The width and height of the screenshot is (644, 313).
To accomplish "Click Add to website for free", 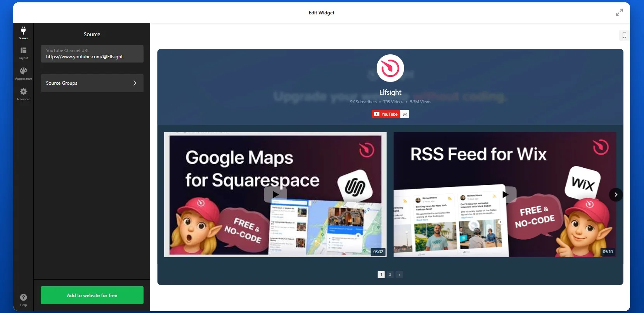I will 92,295.
